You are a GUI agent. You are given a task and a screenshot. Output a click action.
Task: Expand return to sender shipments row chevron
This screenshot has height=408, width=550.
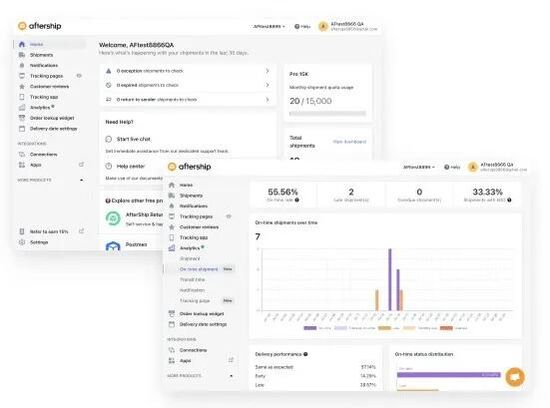(267, 100)
